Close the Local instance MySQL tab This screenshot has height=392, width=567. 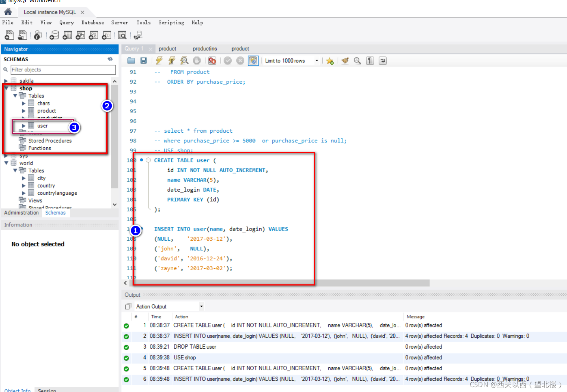(x=82, y=12)
